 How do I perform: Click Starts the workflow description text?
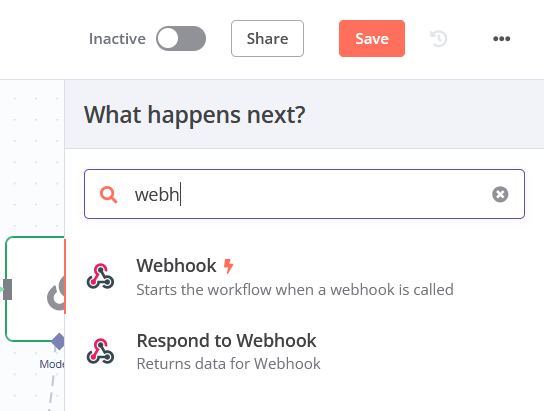click(295, 290)
